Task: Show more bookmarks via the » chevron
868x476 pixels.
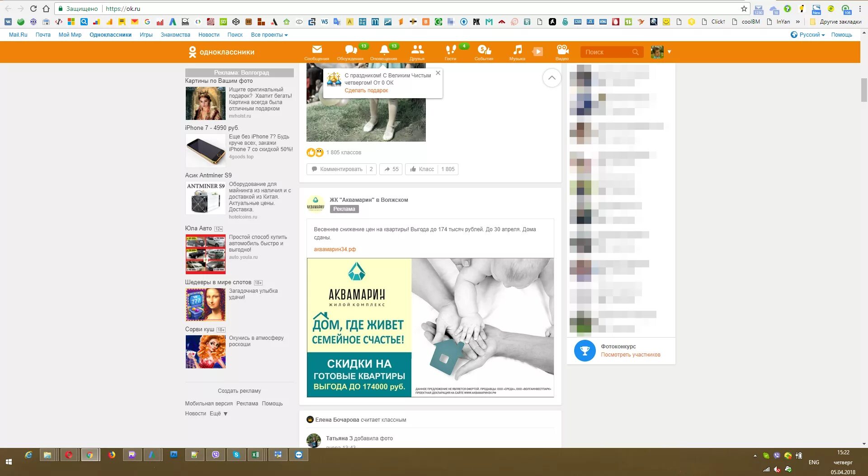Action: [x=798, y=22]
